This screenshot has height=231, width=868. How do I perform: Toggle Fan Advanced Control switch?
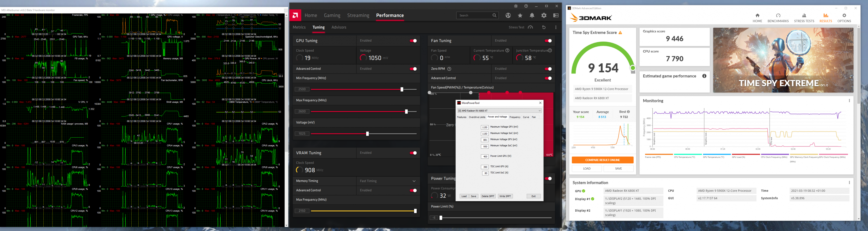click(x=548, y=78)
